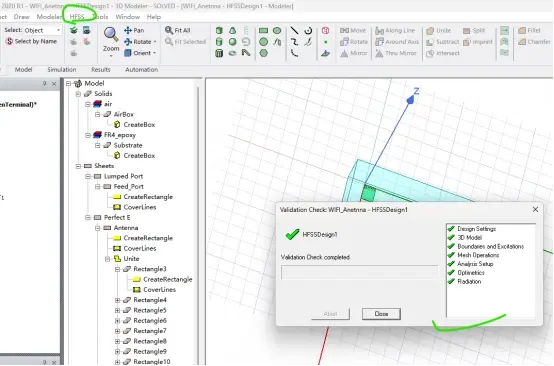Close Validation Check dialog with X
554x366 pixels.
click(535, 209)
